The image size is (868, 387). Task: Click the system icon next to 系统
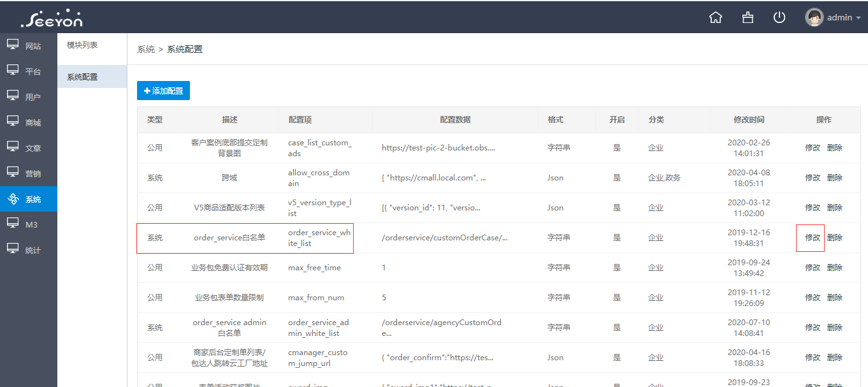(13, 199)
